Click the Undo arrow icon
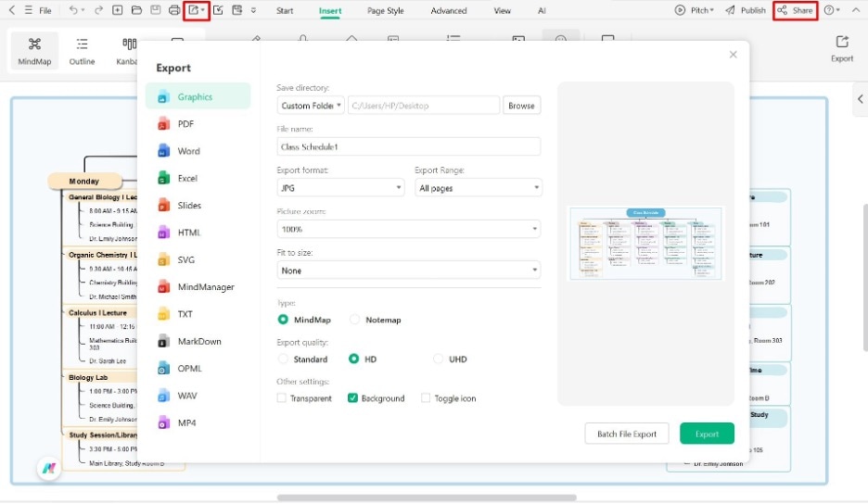Image resolution: width=868 pixels, height=504 pixels. [73, 10]
